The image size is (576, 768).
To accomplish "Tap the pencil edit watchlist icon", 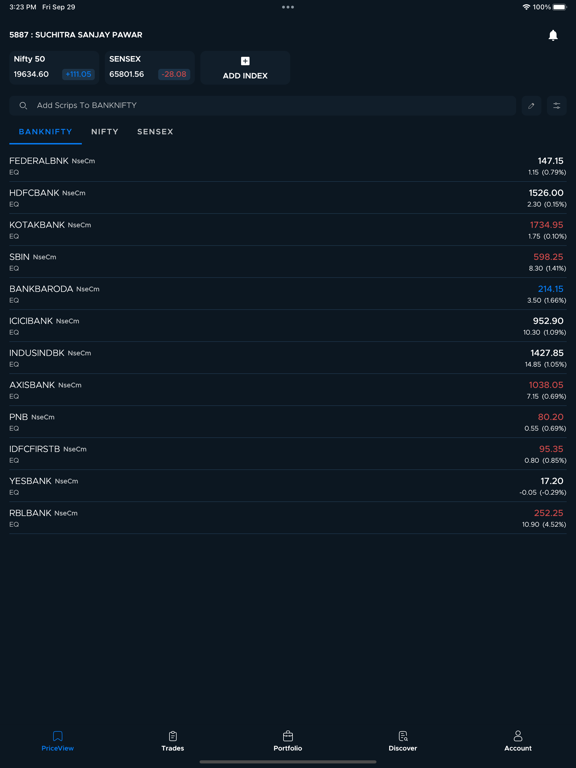I will (531, 106).
